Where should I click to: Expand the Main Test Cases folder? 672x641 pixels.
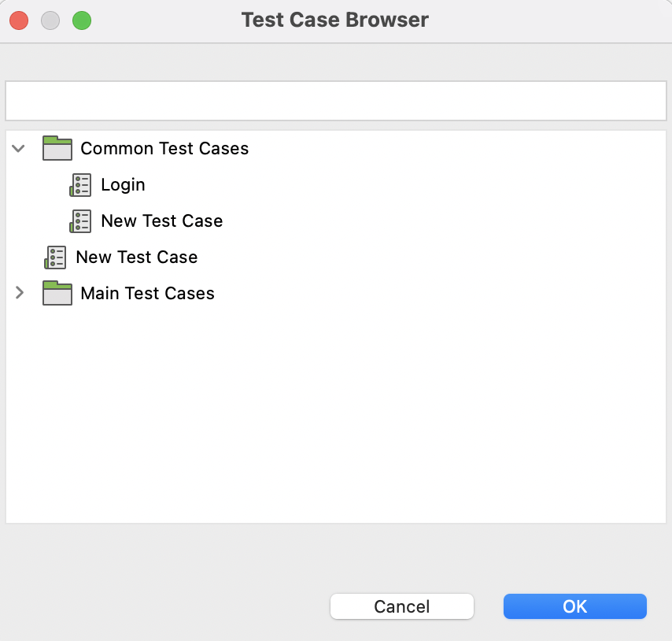tap(18, 293)
